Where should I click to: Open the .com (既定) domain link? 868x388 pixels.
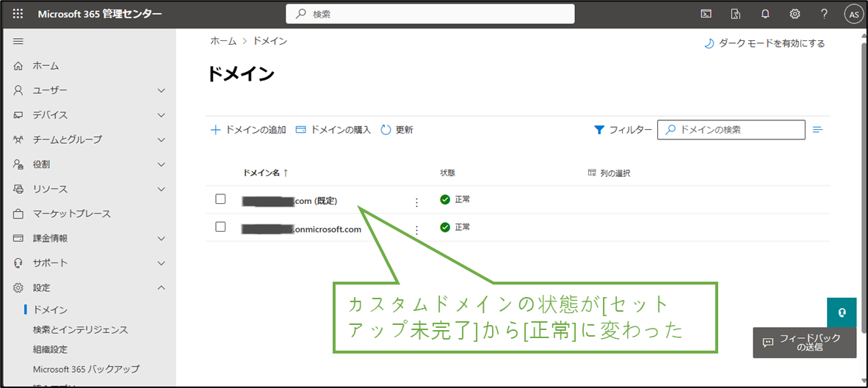(x=291, y=201)
